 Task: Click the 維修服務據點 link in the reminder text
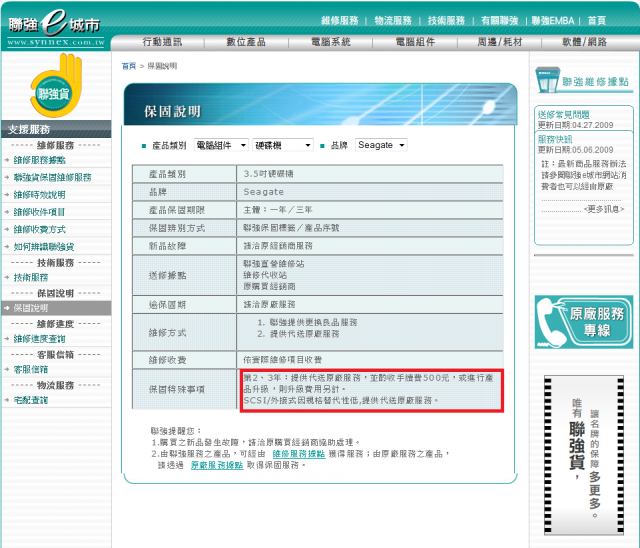click(x=299, y=454)
